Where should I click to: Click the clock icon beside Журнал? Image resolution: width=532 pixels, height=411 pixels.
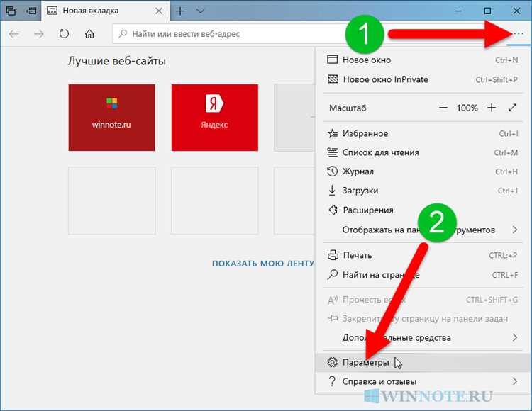(x=332, y=171)
